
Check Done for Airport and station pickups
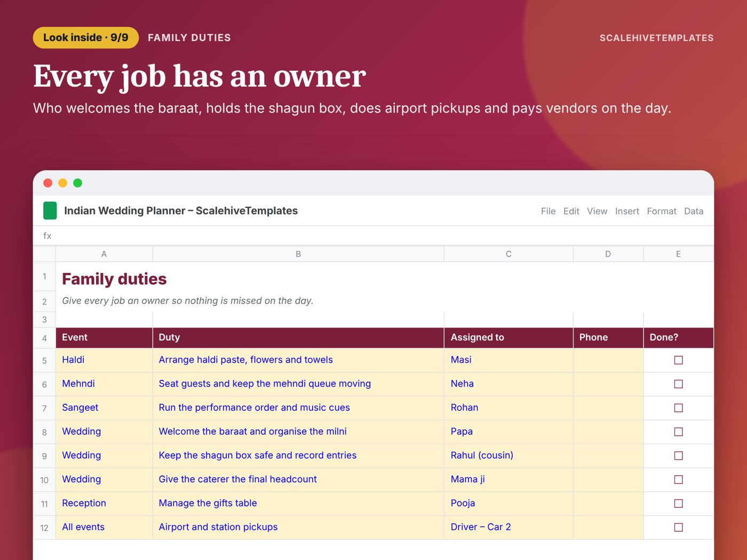tap(679, 527)
